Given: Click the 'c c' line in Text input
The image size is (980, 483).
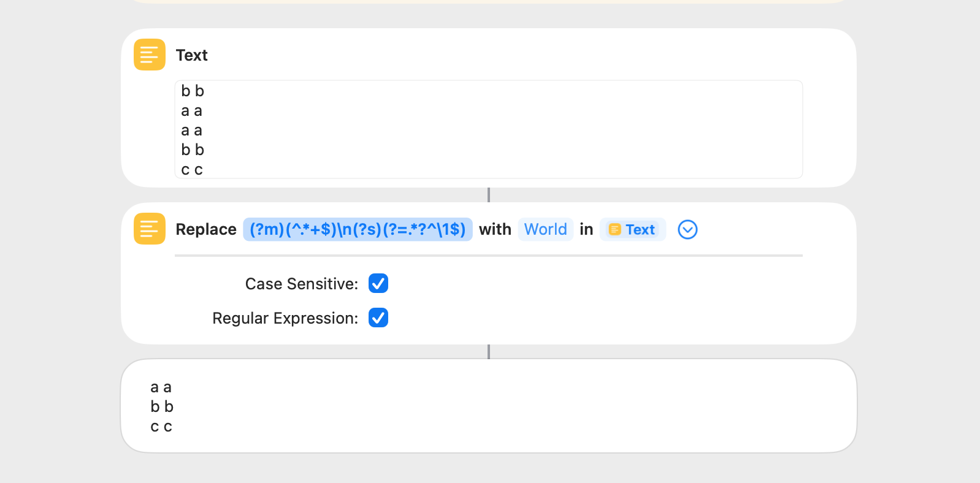Looking at the screenshot, I should tap(192, 170).
